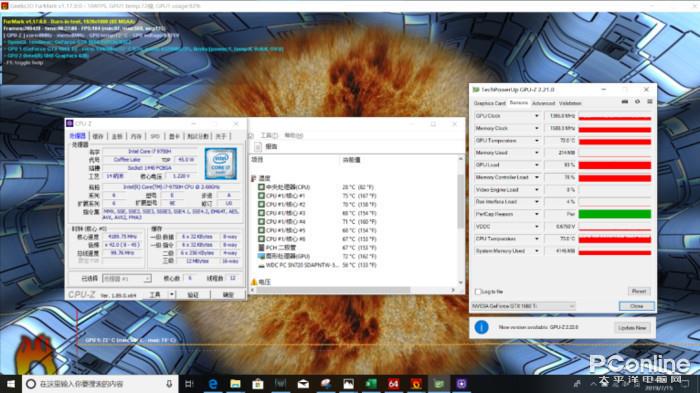Click the GPU-Z Reset button

click(639, 291)
